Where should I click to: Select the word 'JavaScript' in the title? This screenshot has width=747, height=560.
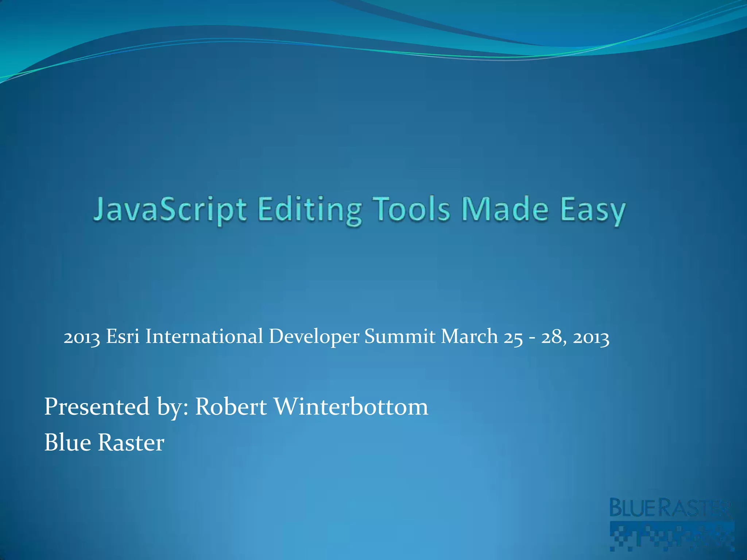click(x=170, y=210)
